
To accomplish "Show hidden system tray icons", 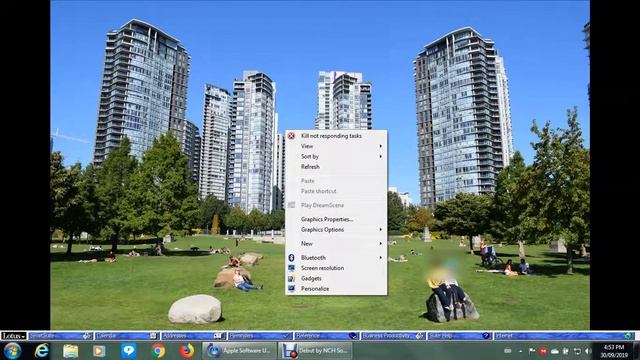I will (x=520, y=351).
